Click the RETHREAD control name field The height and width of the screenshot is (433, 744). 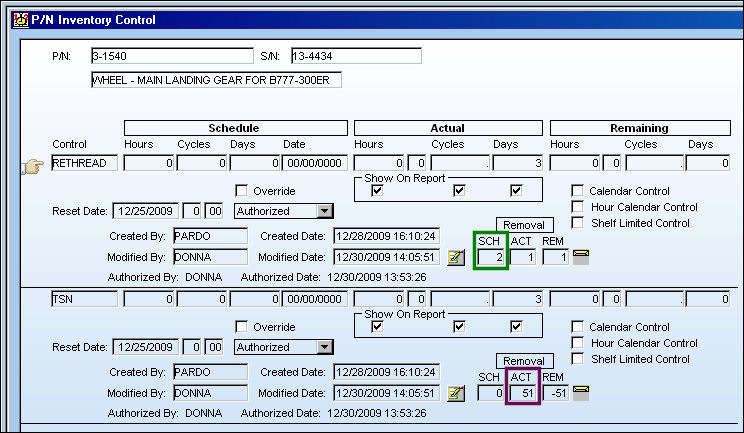(x=84, y=163)
